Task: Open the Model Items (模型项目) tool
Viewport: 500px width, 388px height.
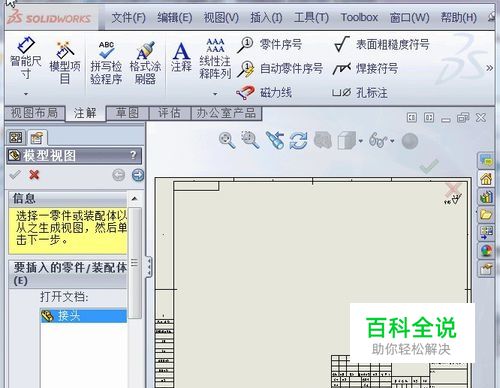Action: click(x=65, y=62)
